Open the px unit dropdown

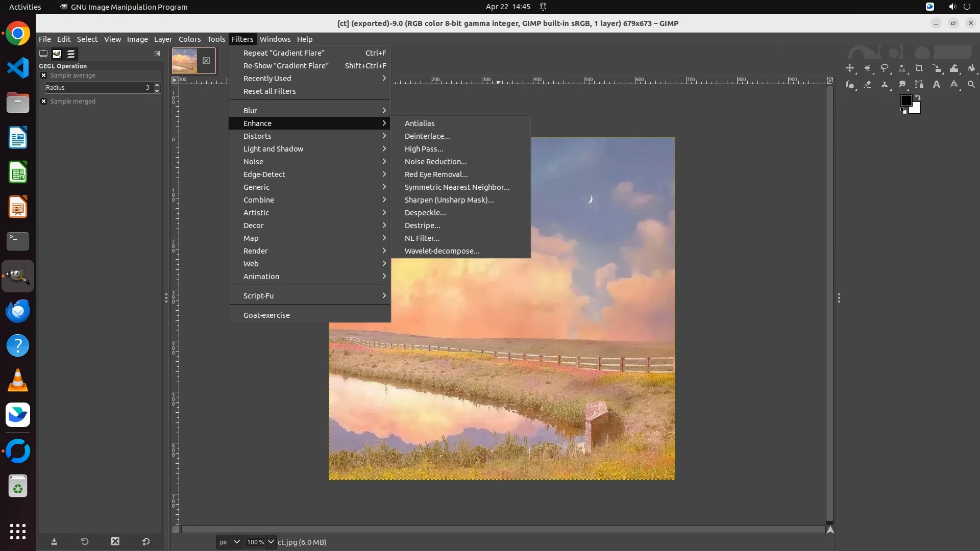229,542
